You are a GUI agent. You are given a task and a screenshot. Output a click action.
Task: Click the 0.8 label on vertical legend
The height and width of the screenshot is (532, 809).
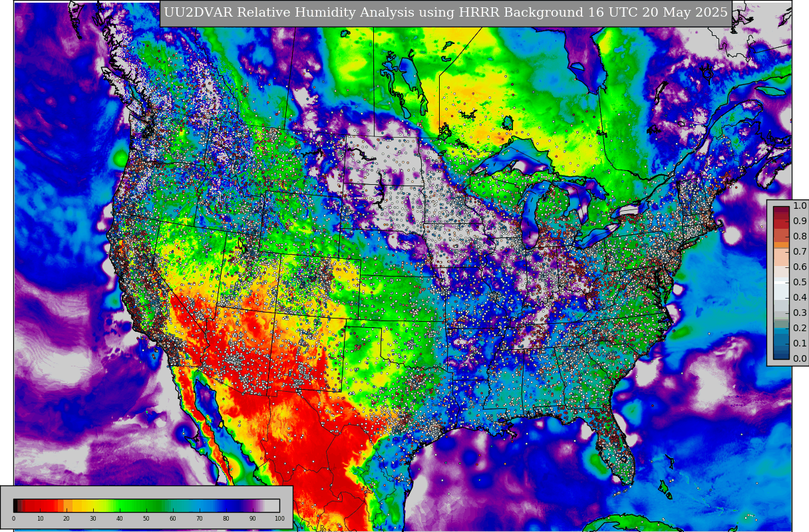point(800,236)
